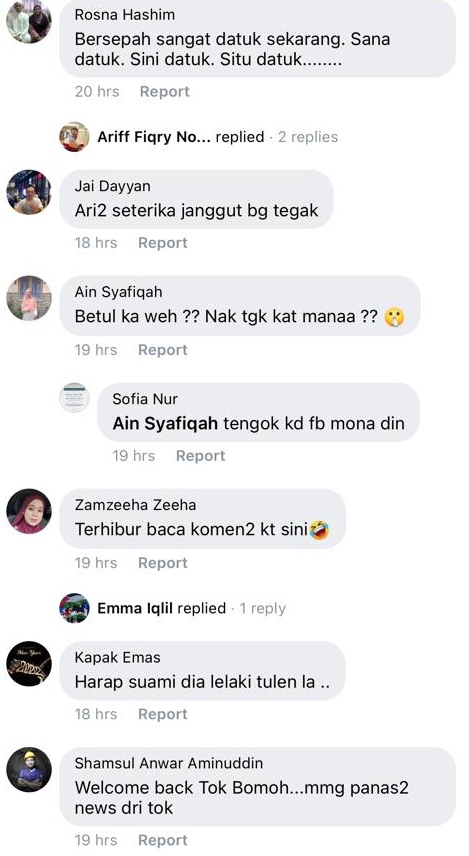Report Kapak Emas comment
This screenshot has height=856, width=469.
163,714
